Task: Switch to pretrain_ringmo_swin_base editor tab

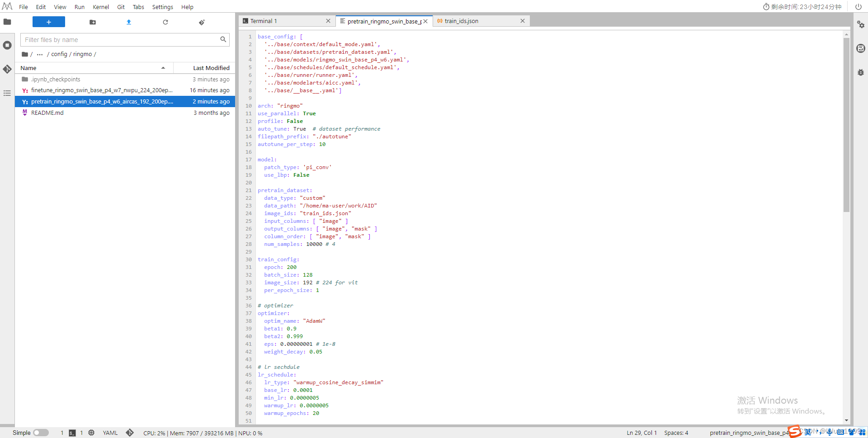Action: point(384,21)
